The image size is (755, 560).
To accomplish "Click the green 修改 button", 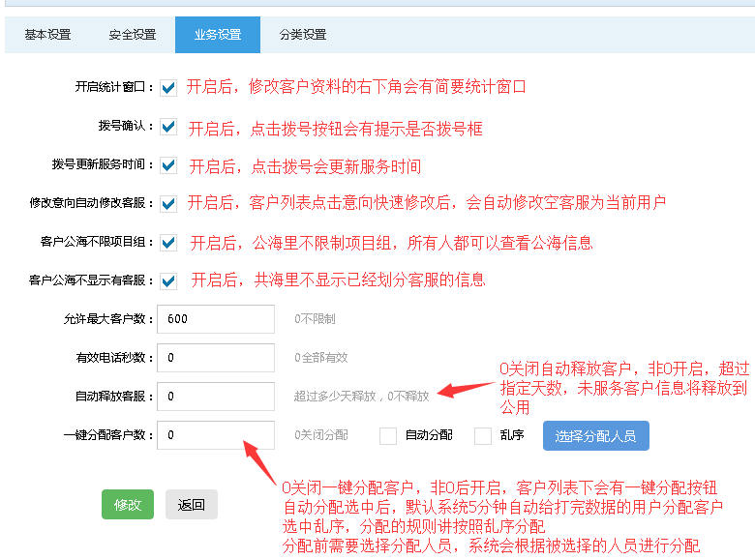I will (x=128, y=504).
